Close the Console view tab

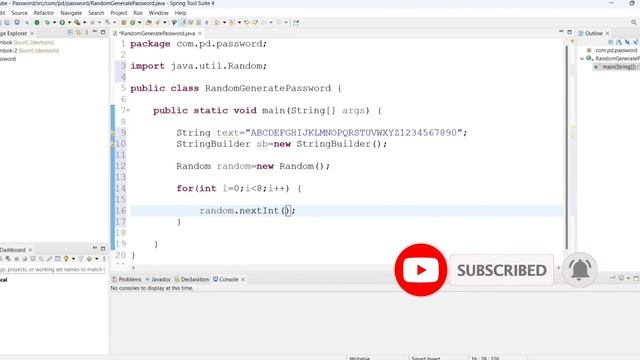click(243, 280)
